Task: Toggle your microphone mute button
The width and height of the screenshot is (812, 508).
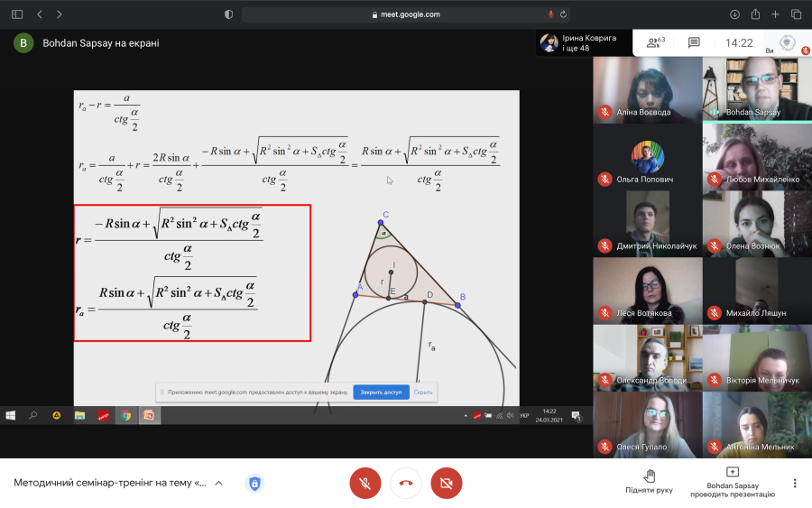Action: coord(365,483)
